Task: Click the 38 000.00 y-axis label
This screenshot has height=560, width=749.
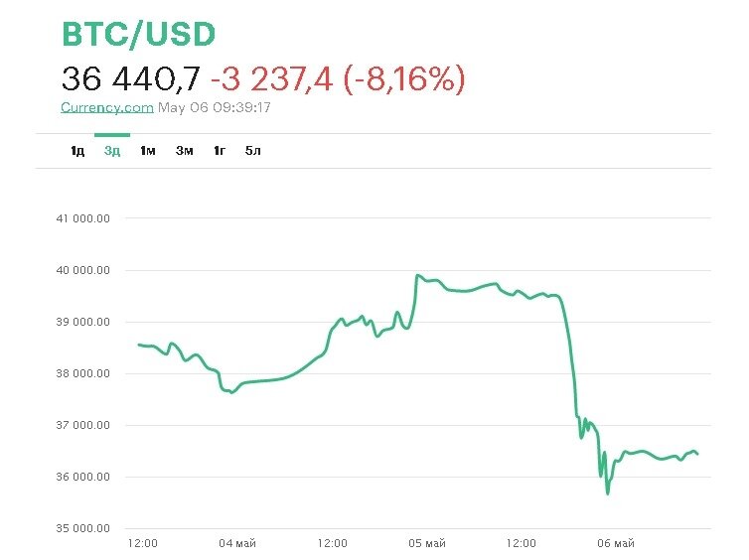Action: point(83,373)
